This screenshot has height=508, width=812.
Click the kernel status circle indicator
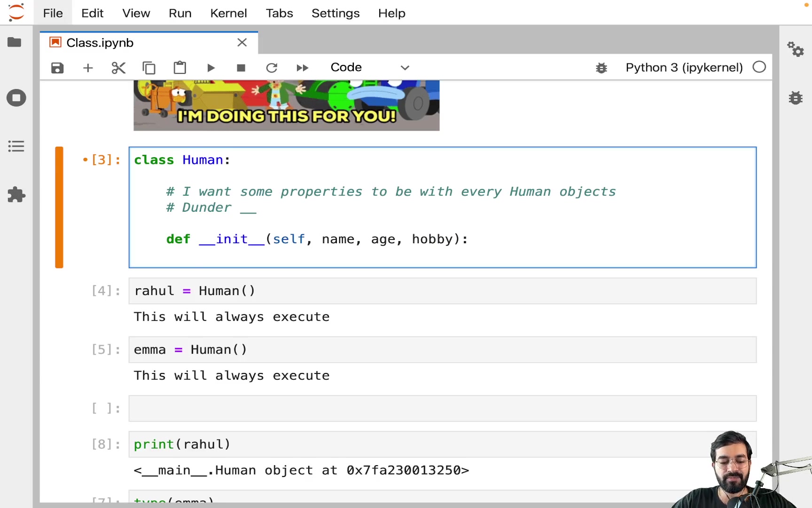pos(759,67)
